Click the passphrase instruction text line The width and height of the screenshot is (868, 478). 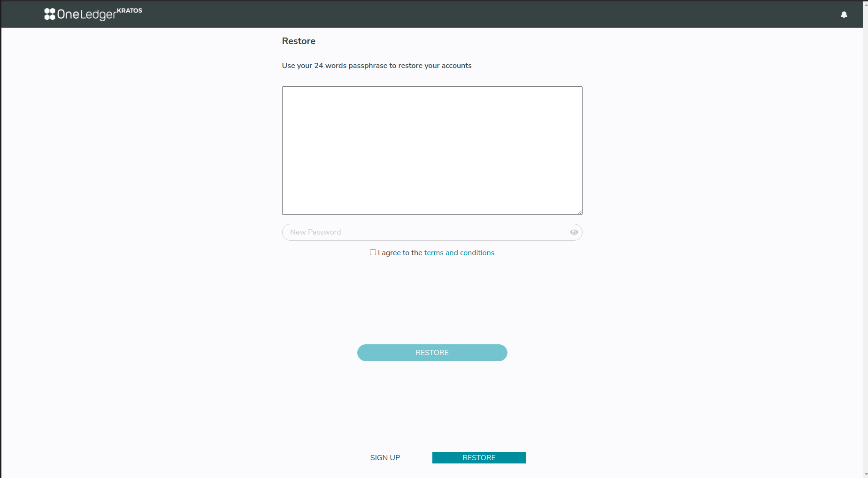(376, 66)
